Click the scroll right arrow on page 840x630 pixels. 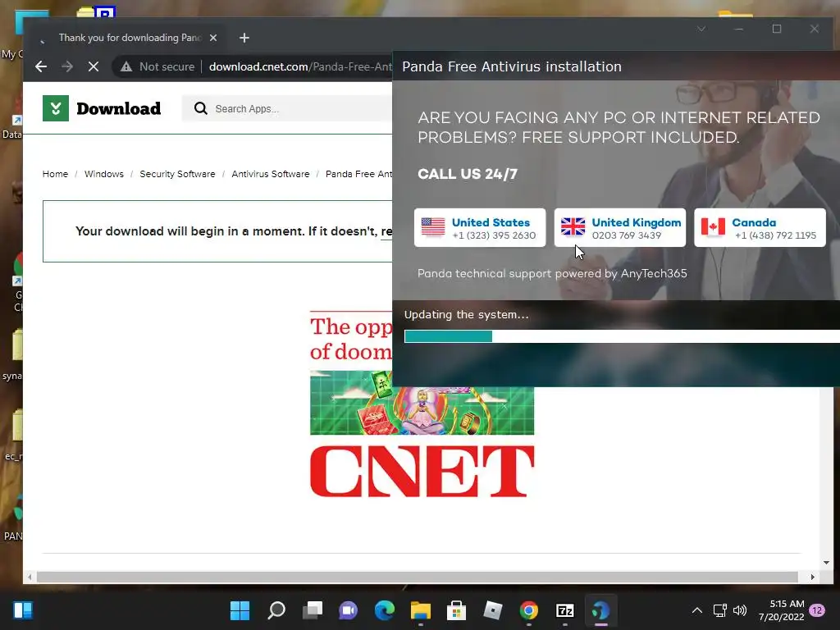click(813, 577)
